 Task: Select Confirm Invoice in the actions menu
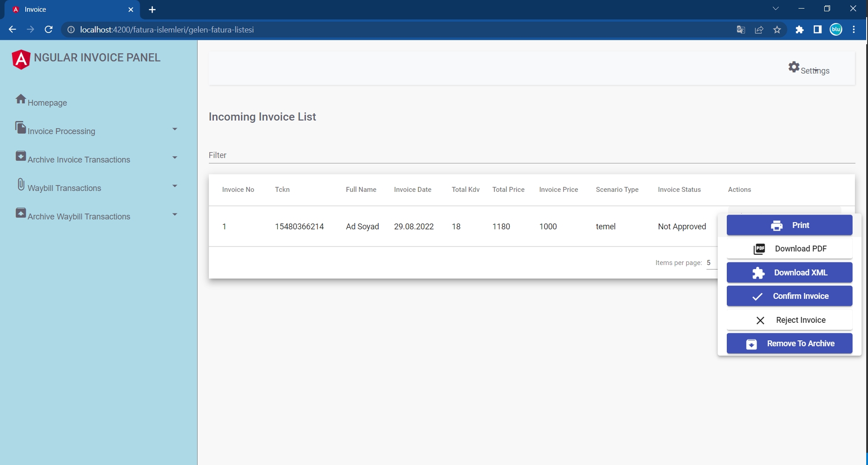coord(790,296)
